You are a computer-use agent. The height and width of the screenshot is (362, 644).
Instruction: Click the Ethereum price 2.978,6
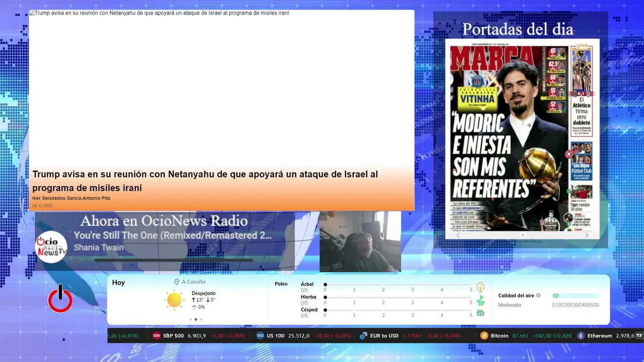(x=625, y=336)
